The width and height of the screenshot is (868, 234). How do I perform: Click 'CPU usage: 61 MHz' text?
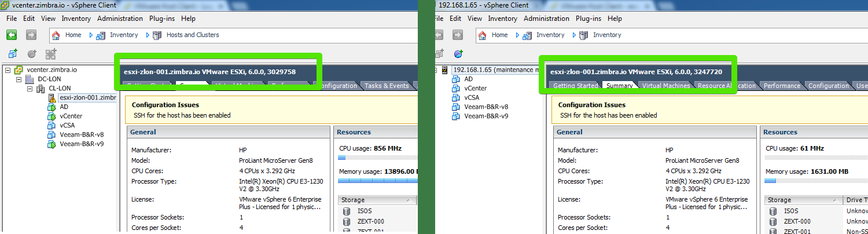pyautogui.click(x=795, y=148)
